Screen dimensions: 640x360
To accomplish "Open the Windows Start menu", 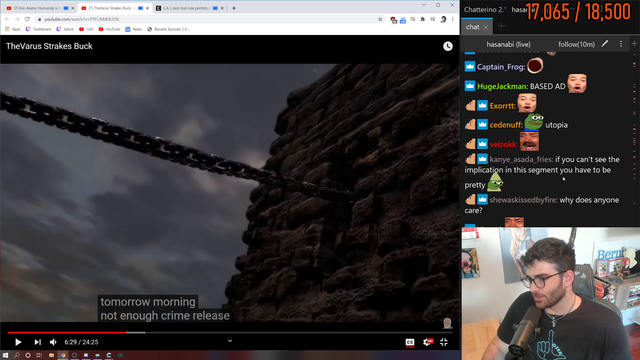I will 5,355.
